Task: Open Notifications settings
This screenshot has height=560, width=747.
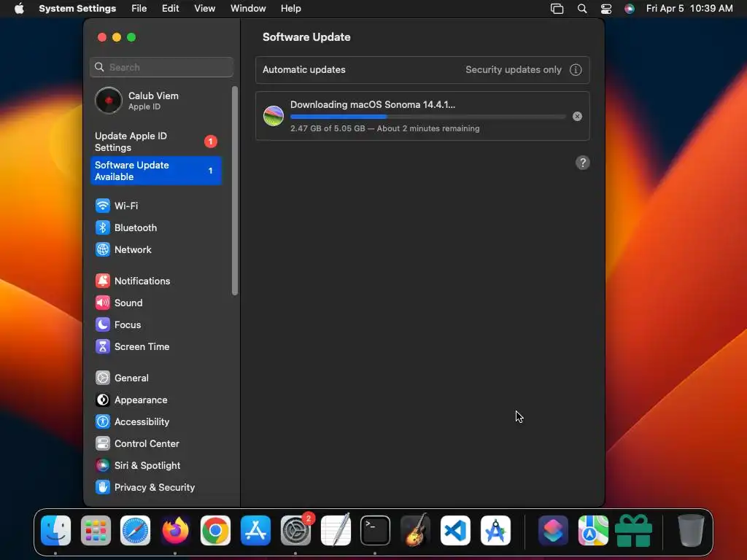Action: pos(156,281)
